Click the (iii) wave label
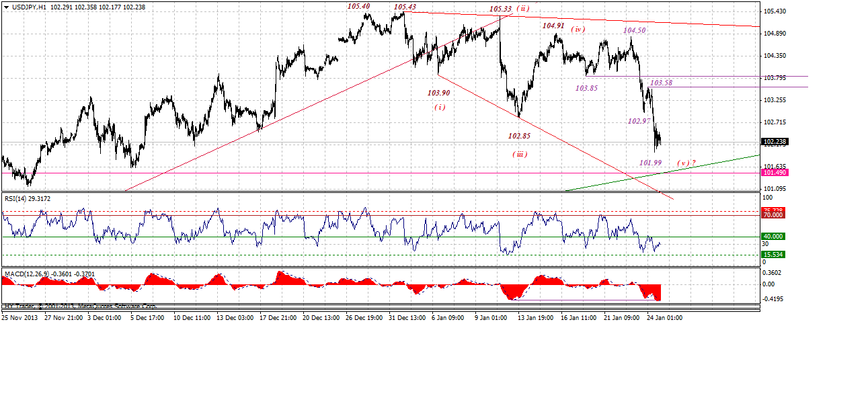The height and width of the screenshot is (404, 868). [x=519, y=154]
